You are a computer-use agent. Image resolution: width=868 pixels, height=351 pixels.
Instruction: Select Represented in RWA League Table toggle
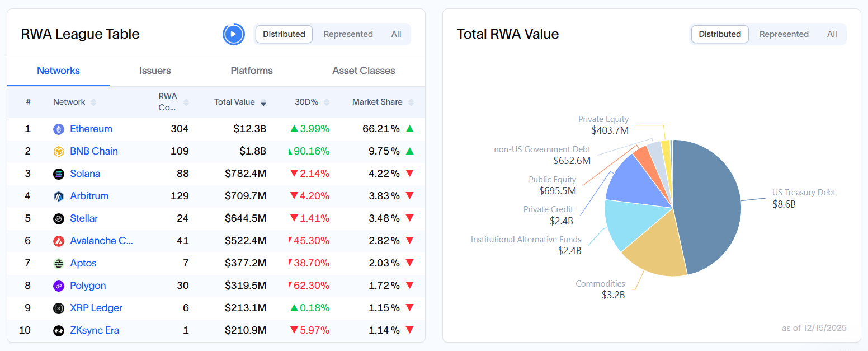click(348, 34)
